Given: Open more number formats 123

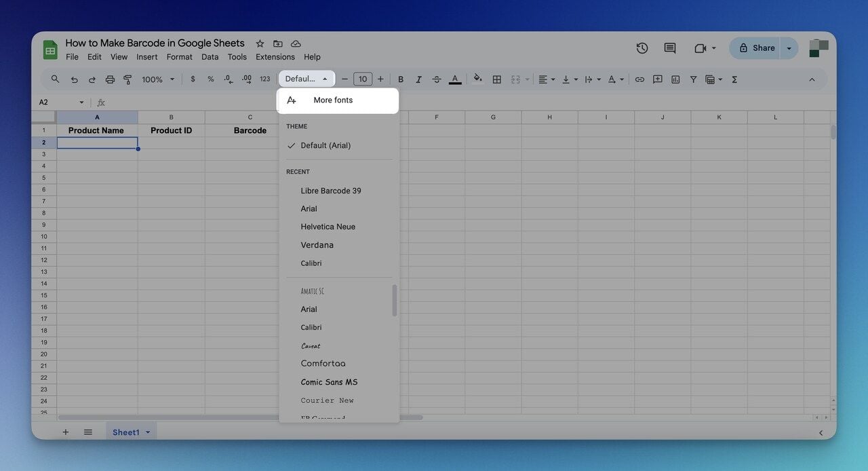Looking at the screenshot, I should (265, 79).
